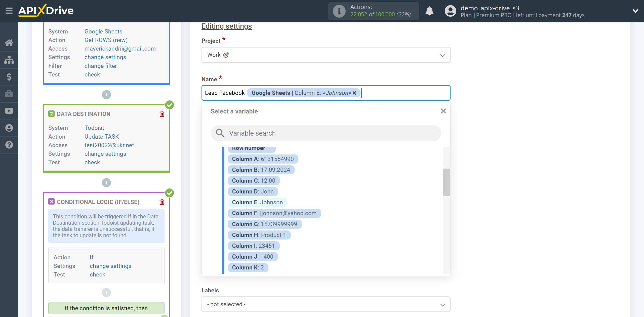Click change settings for Google Sheets

click(x=105, y=57)
